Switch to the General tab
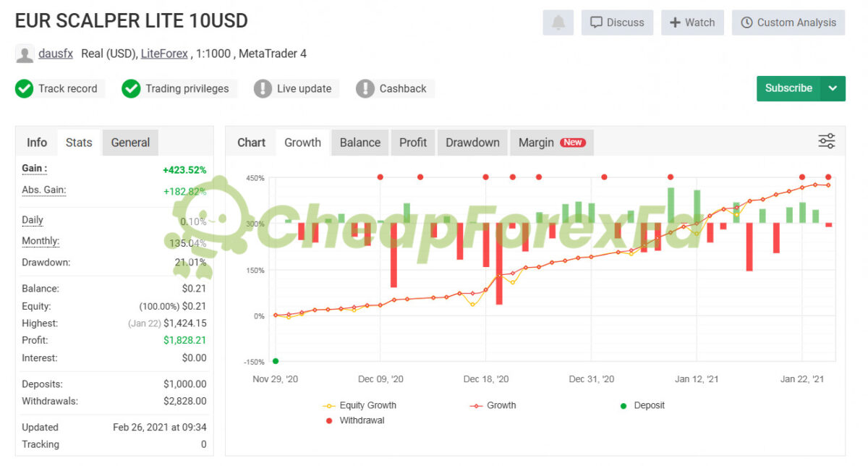 point(130,143)
